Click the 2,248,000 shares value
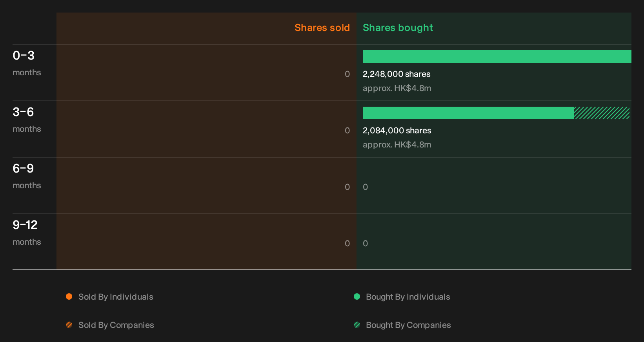The width and height of the screenshot is (644, 342). 397,74
